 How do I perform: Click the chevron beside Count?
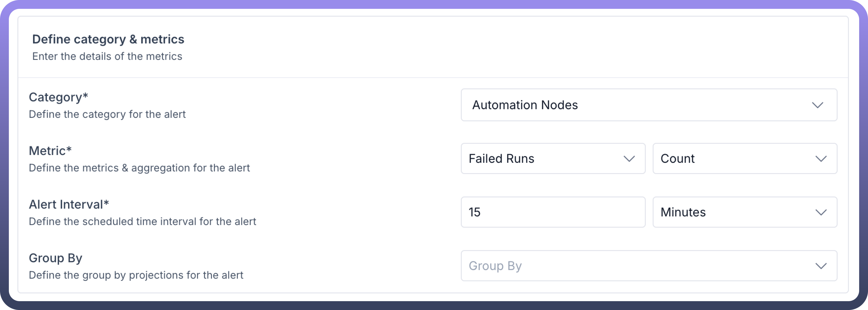(x=821, y=159)
